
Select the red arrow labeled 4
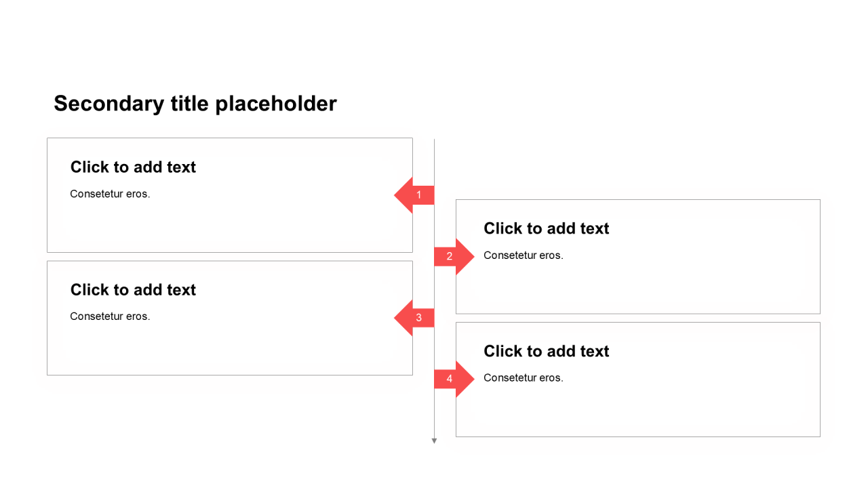click(453, 379)
